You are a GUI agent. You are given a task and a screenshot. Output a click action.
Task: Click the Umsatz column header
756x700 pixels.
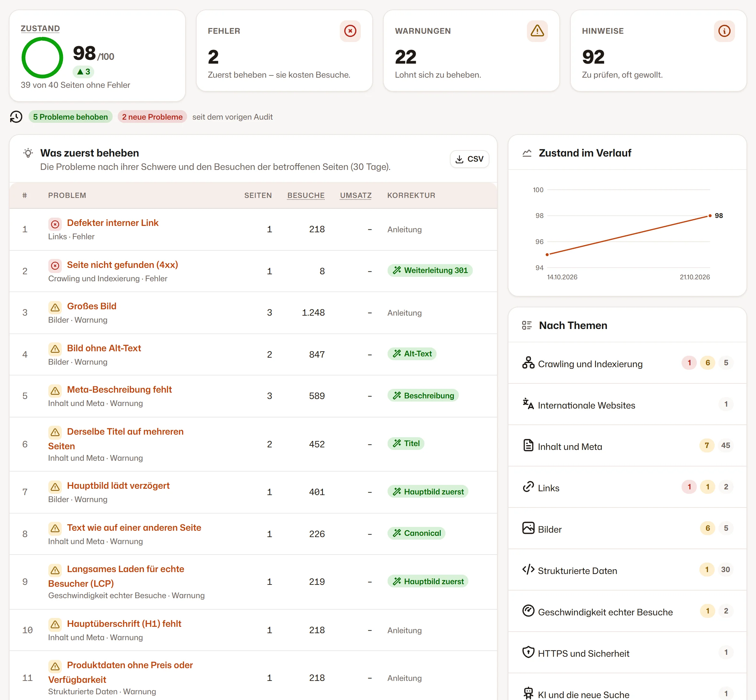coord(356,195)
